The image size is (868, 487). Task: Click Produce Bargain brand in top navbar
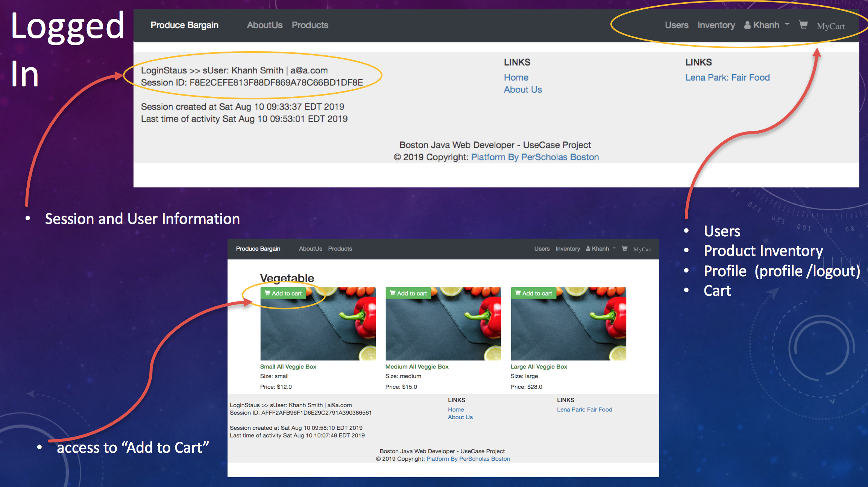(x=184, y=25)
